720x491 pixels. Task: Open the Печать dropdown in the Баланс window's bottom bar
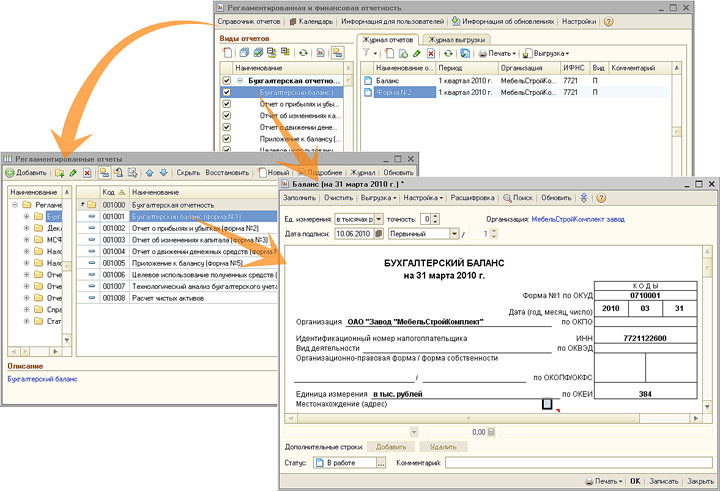(603, 481)
